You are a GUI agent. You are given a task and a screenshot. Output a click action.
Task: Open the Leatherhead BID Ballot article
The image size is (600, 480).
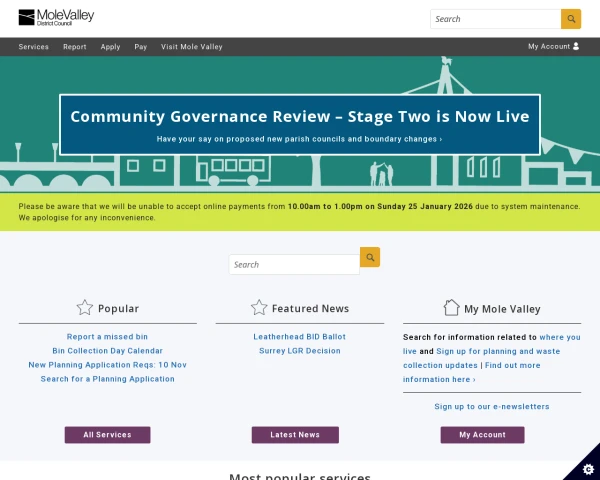click(299, 337)
